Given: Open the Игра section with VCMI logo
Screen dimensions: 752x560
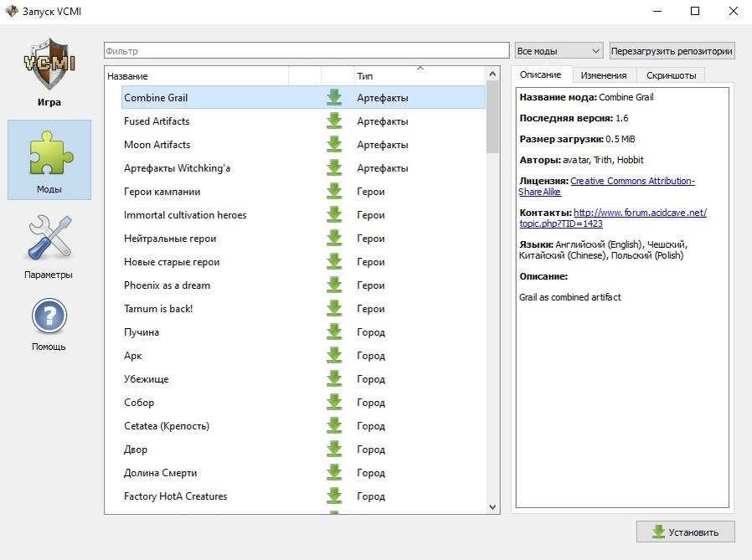Looking at the screenshot, I should (49, 72).
